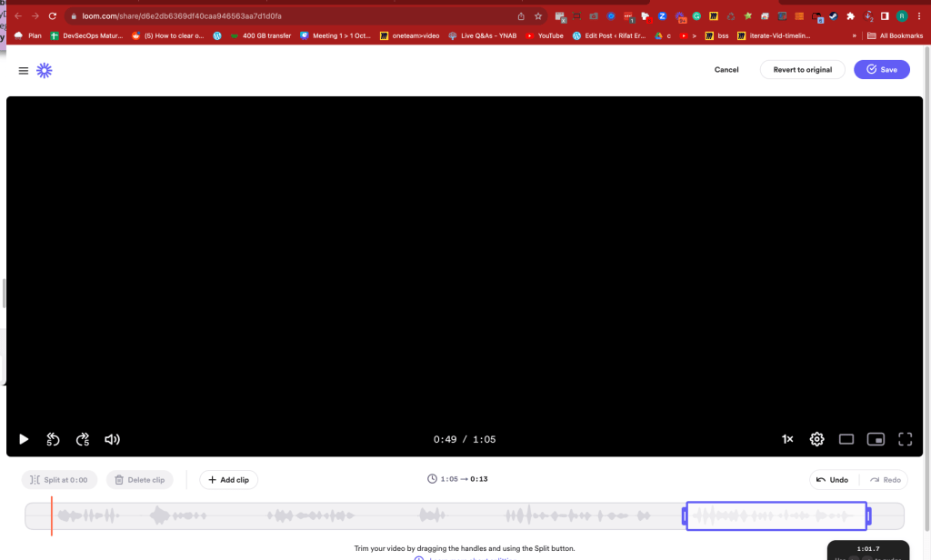Open the Loom hamburger menu
Image resolution: width=931 pixels, height=560 pixels.
pos(23,71)
